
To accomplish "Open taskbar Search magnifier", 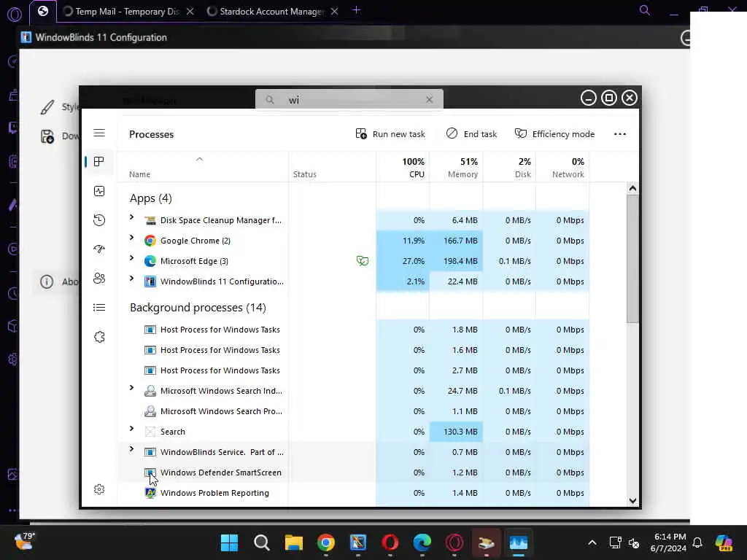I will pyautogui.click(x=262, y=542).
